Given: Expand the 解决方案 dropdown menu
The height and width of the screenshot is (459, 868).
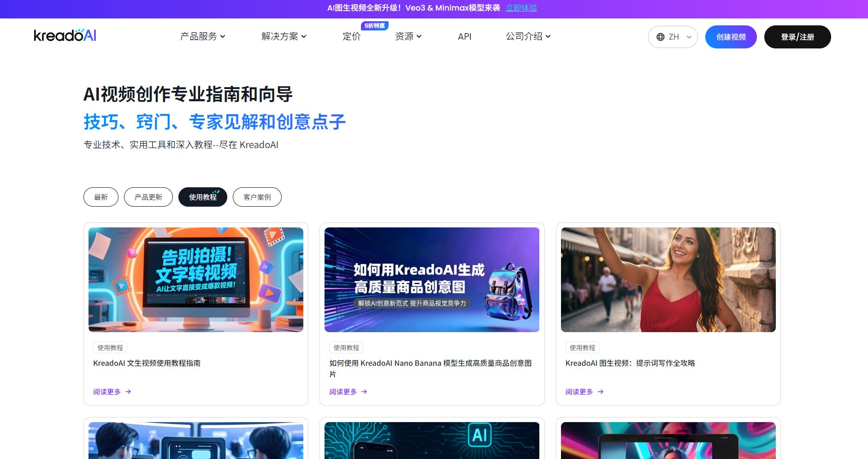Looking at the screenshot, I should coord(283,36).
